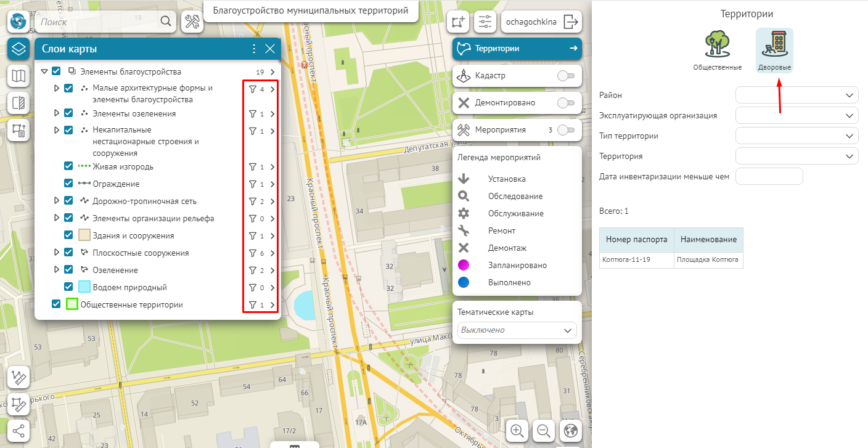Click the zoom out magnifier button
868x448 pixels.
pyautogui.click(x=544, y=430)
